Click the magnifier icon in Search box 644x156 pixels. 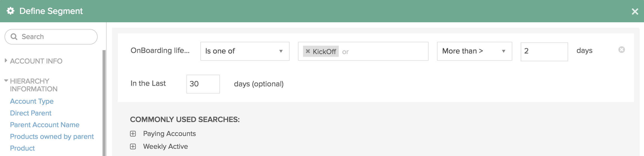pyautogui.click(x=14, y=37)
